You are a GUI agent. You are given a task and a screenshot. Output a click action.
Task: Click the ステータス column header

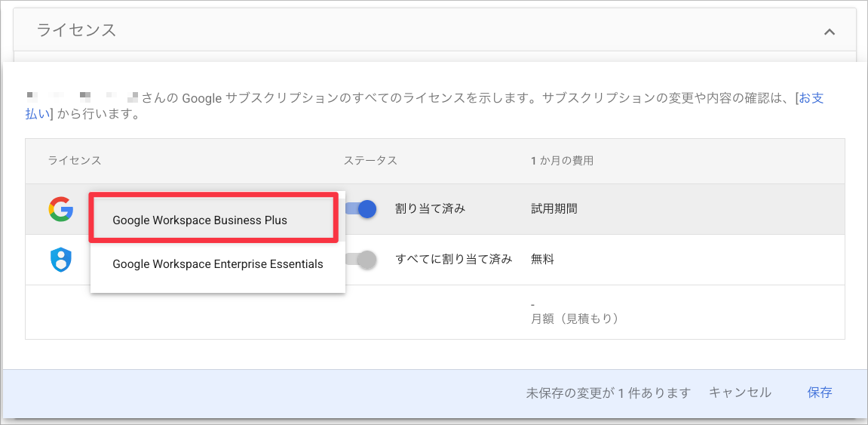click(370, 161)
